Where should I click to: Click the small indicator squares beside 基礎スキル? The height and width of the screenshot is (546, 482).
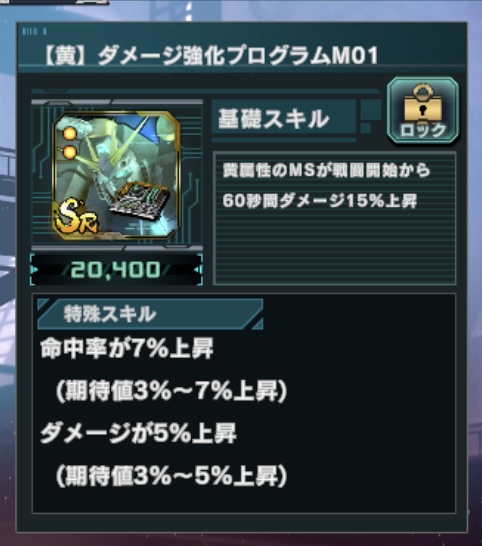pyautogui.click(x=370, y=116)
